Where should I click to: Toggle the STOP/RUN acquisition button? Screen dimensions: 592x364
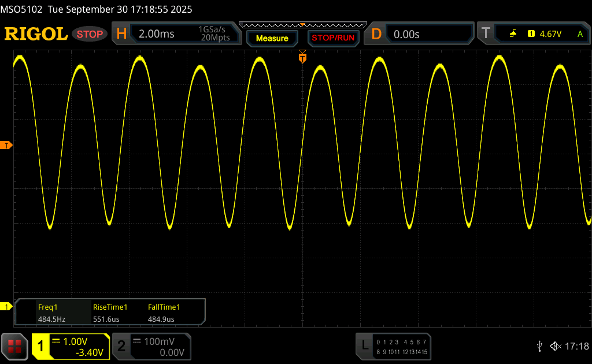pyautogui.click(x=332, y=38)
